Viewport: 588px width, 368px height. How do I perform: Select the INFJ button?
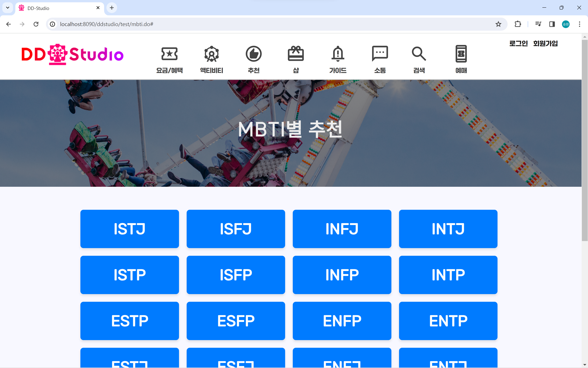tap(342, 229)
